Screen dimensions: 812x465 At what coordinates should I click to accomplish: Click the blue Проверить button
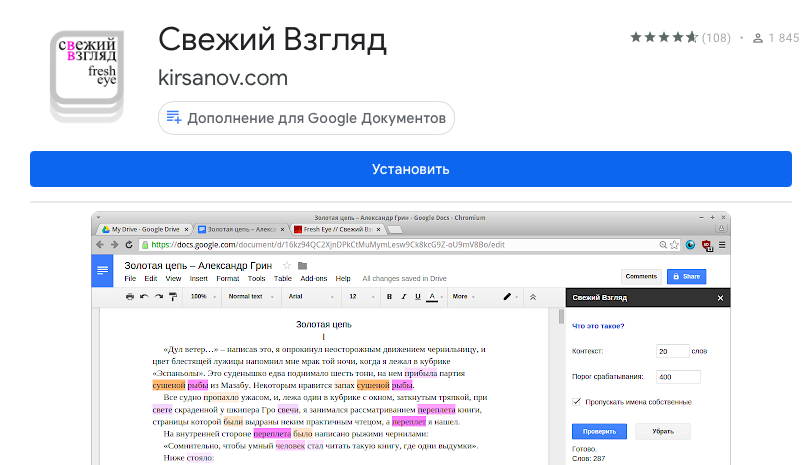click(x=599, y=431)
